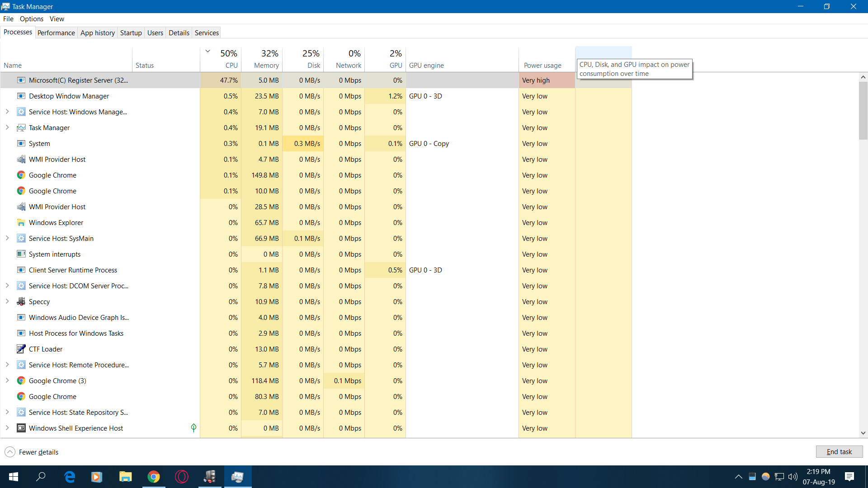The height and width of the screenshot is (488, 868).
Task: Click the Windows Explorer process icon
Action: (x=21, y=222)
